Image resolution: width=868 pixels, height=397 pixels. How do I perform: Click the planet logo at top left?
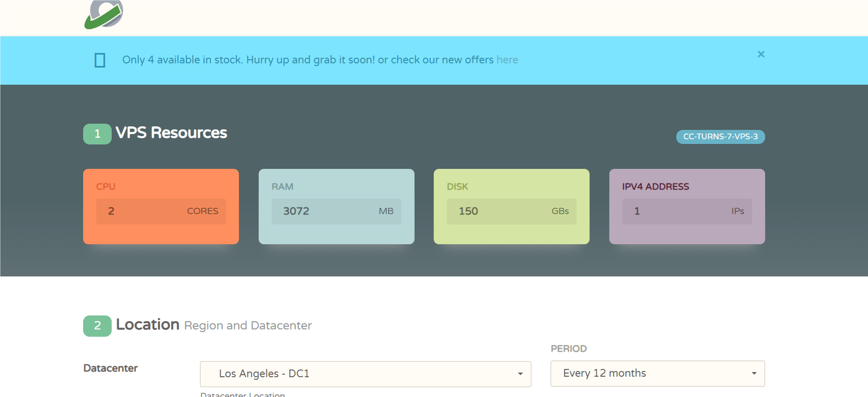coord(104,14)
